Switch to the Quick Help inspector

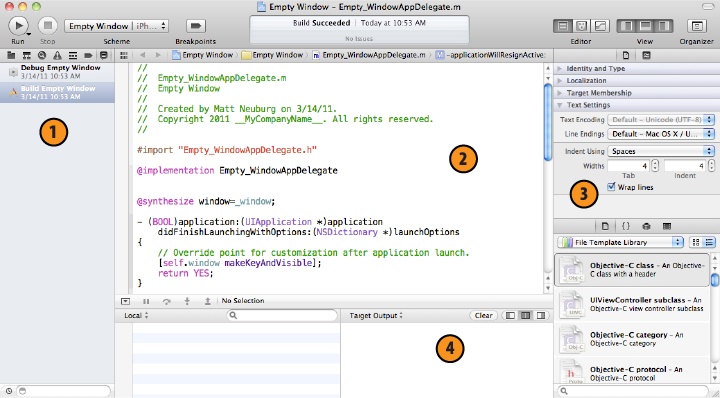coord(647,56)
